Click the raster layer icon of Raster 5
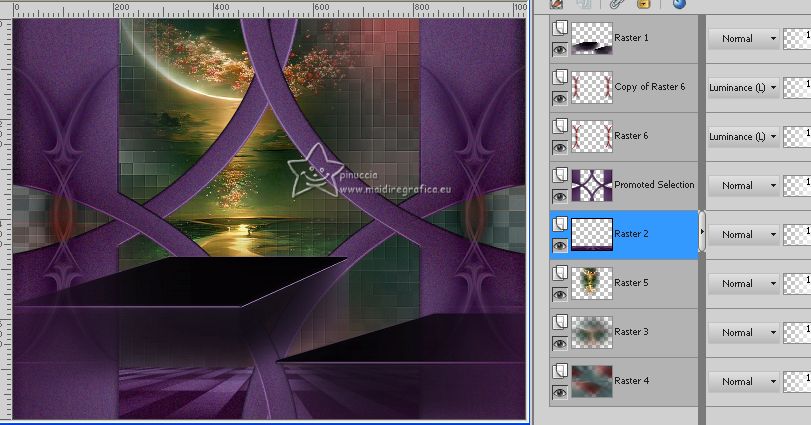811x425 pixels. pyautogui.click(x=560, y=274)
